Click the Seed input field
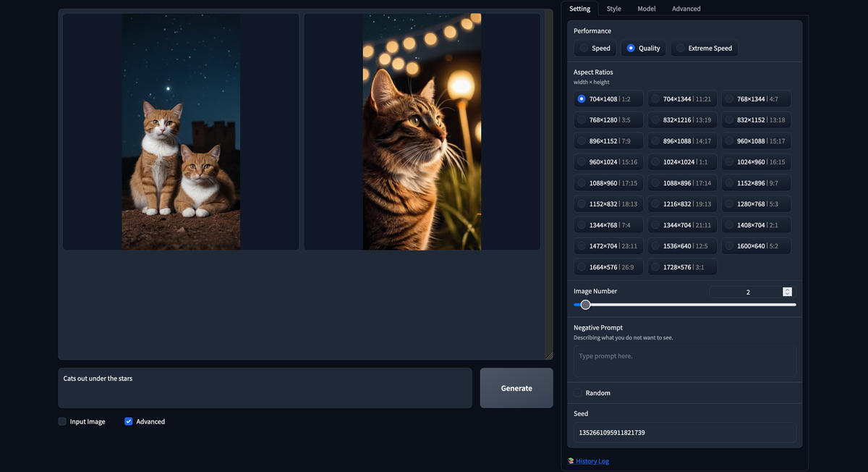The width and height of the screenshot is (868, 472). click(684, 432)
